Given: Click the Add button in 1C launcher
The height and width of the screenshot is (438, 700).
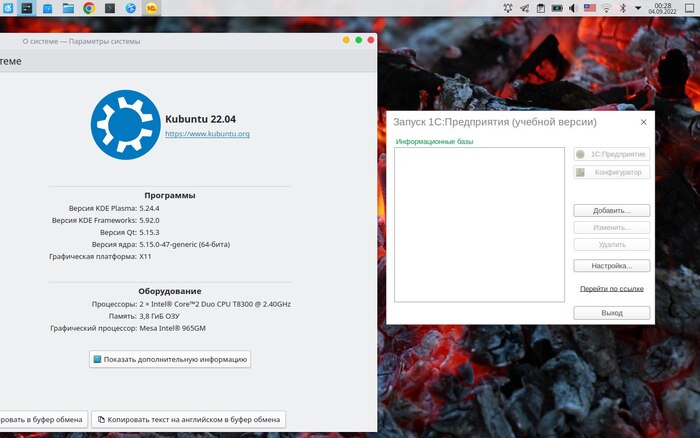Looking at the screenshot, I should [612, 210].
